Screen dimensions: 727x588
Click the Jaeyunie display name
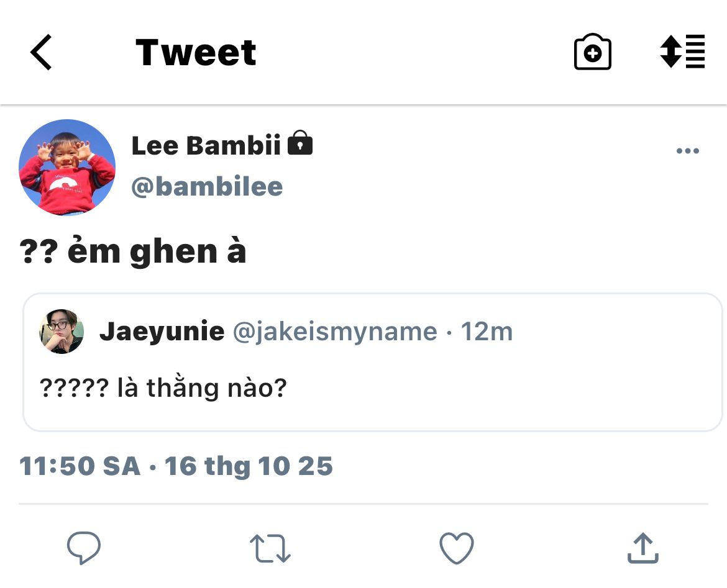click(x=162, y=332)
